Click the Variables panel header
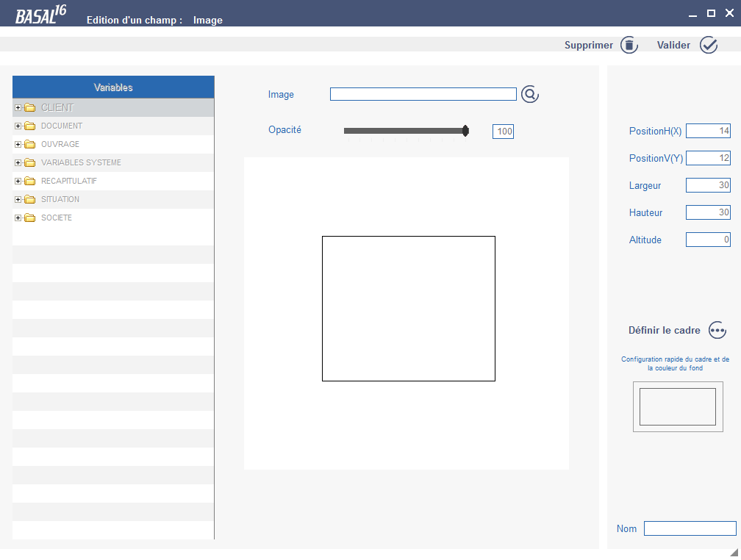This screenshot has height=560, width=741. point(113,87)
